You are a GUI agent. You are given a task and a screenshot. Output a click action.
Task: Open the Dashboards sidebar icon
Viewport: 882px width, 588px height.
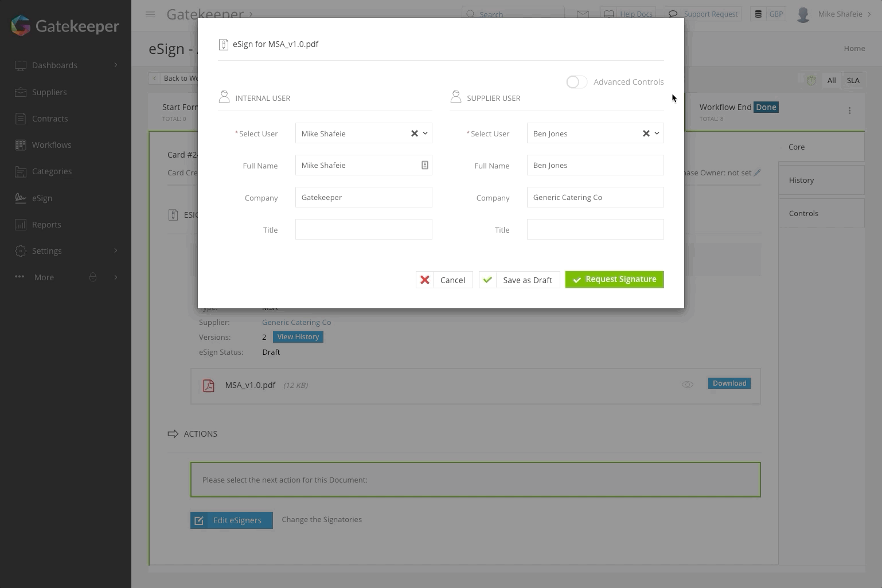(21, 65)
